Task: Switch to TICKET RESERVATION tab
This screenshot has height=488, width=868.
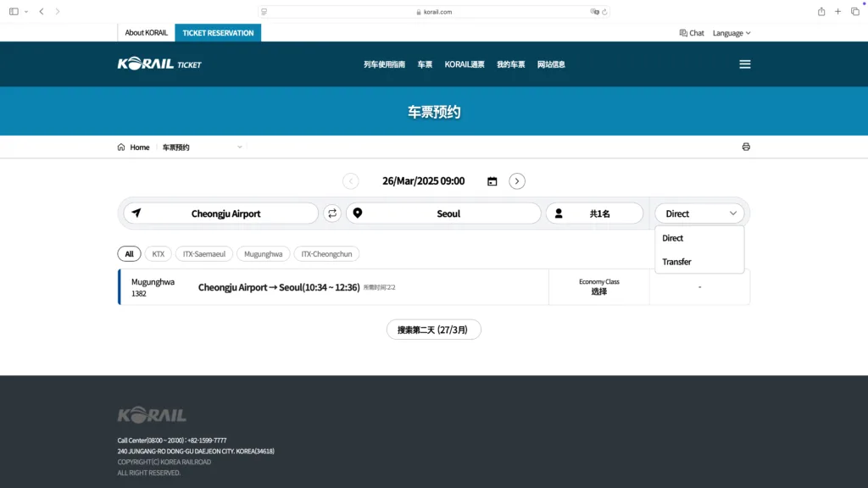Action: [218, 33]
